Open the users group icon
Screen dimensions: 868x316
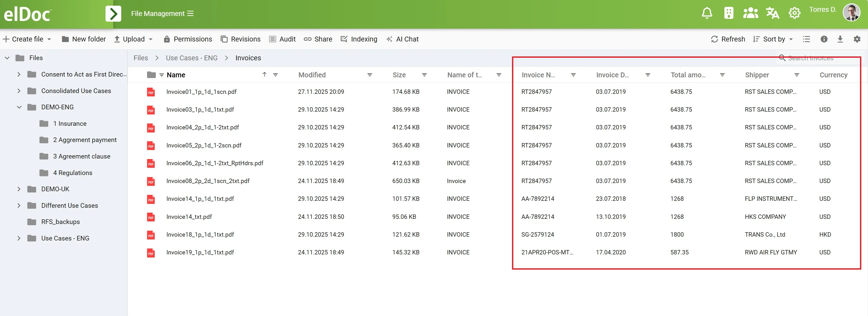coord(750,13)
